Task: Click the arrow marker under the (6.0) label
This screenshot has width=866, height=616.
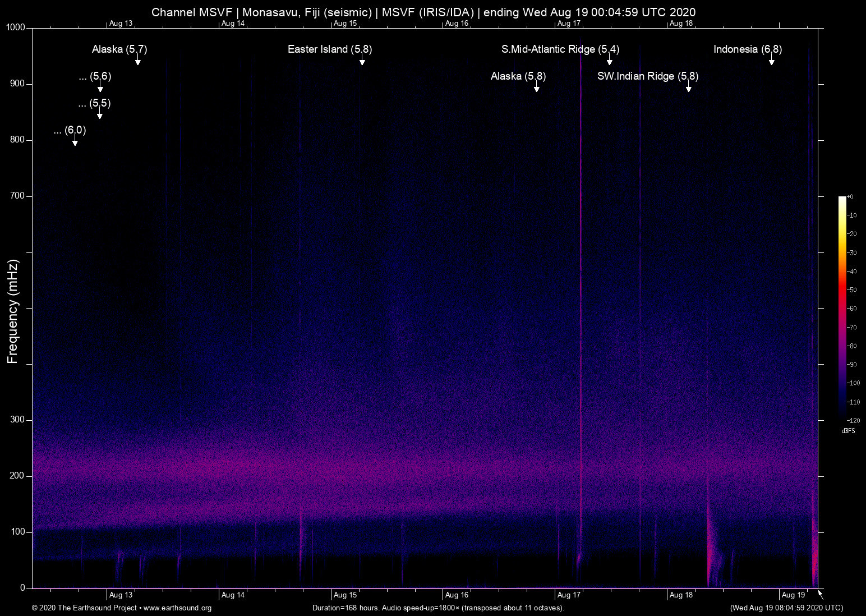Action: point(75,141)
